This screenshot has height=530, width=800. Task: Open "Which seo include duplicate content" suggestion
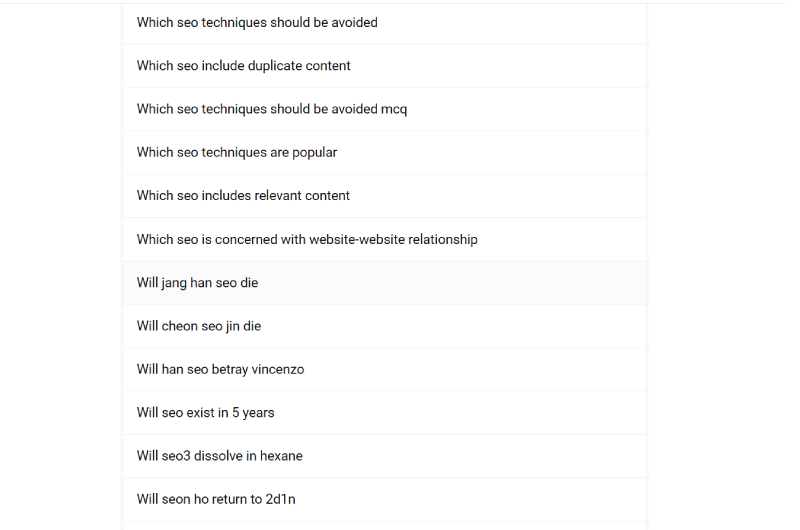pyautogui.click(x=385, y=66)
